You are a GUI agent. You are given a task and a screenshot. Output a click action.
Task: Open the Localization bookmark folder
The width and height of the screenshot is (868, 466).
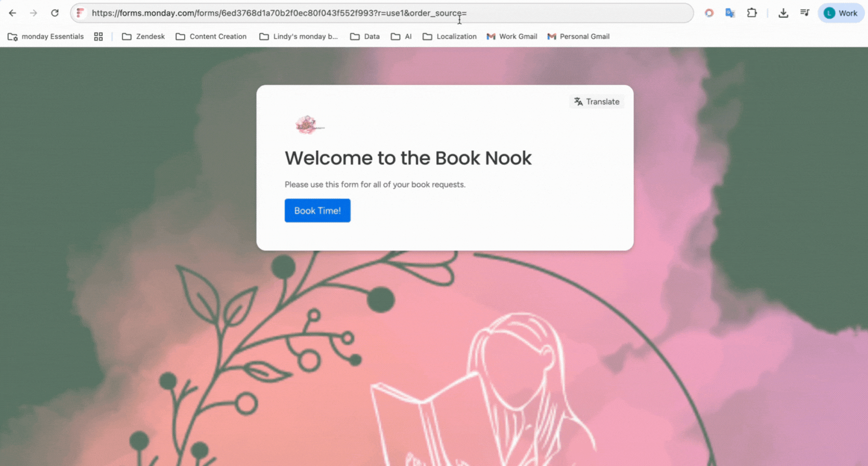click(x=450, y=36)
